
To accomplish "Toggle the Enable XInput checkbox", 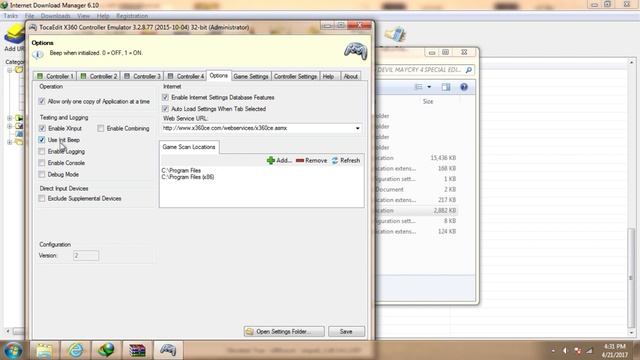I will coord(42,129).
